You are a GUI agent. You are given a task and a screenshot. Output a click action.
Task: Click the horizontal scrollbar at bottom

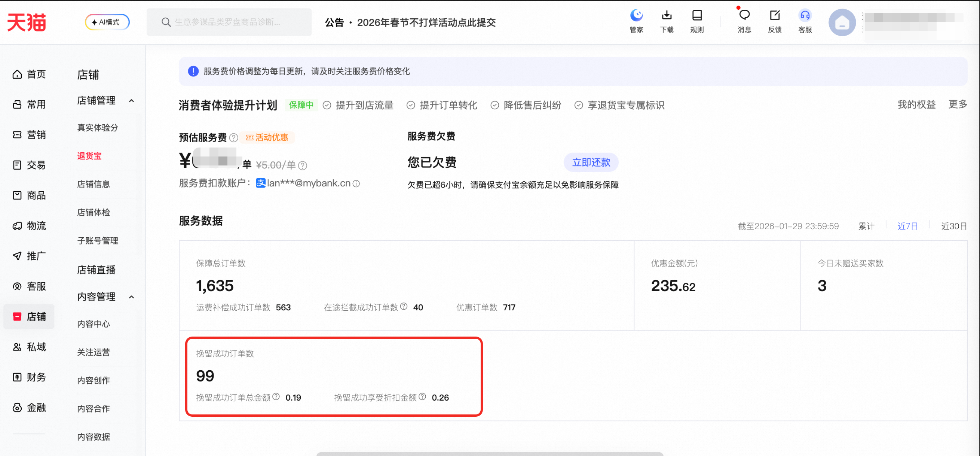[490, 454]
